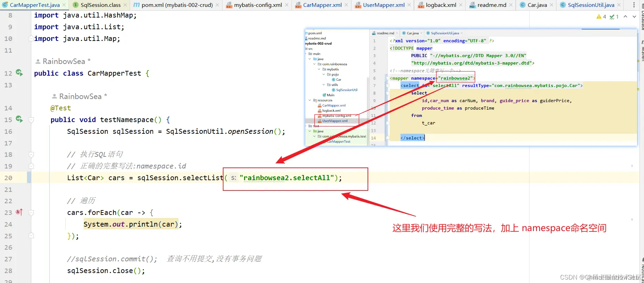The width and height of the screenshot is (644, 283).
Task: Switch to the Car.java tab
Action: coord(537,5)
